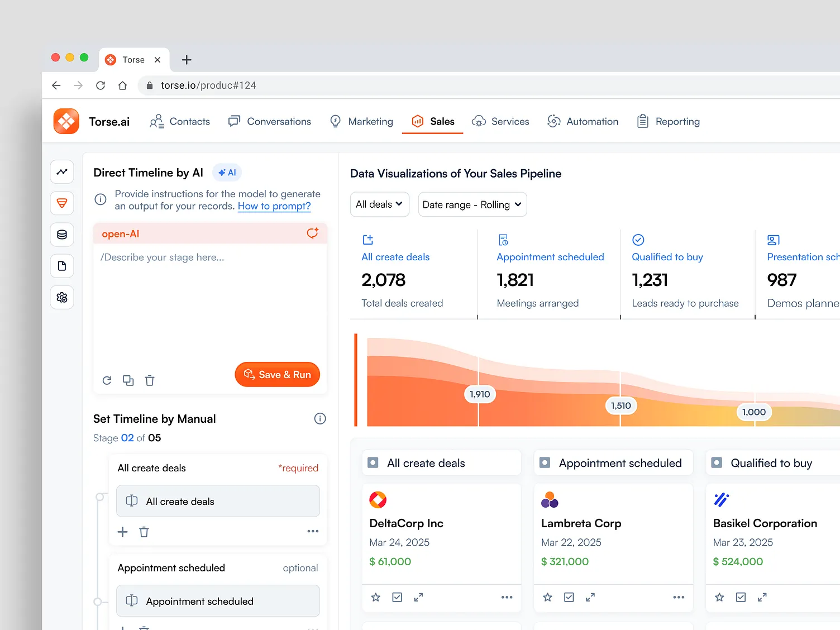Click the 1,510 marker on funnel chart

point(621,405)
